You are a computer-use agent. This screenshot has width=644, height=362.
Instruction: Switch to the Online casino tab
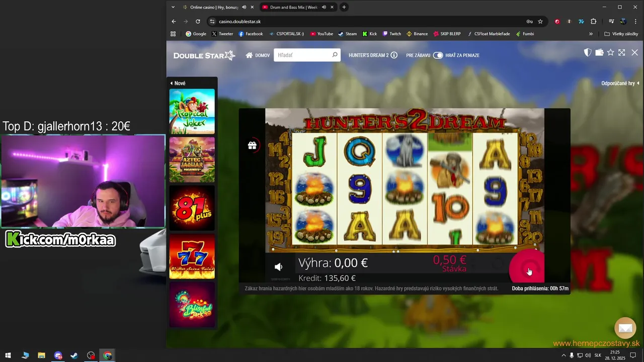point(214,7)
